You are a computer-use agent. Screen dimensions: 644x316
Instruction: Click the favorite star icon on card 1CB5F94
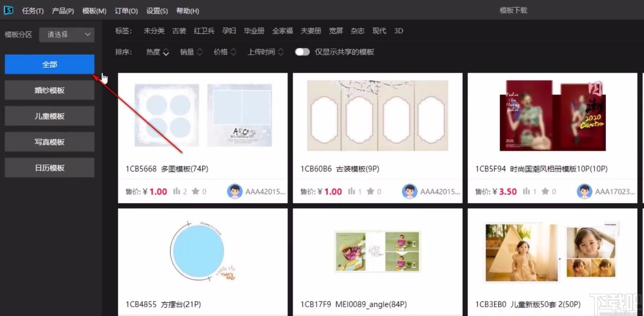click(545, 191)
